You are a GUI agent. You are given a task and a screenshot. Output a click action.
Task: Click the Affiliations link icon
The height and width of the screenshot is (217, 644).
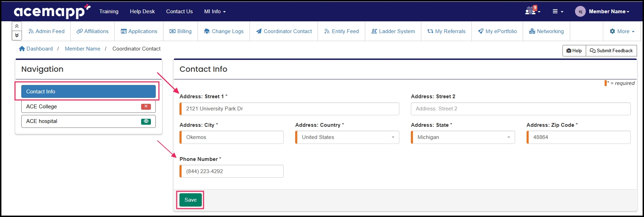pos(80,31)
